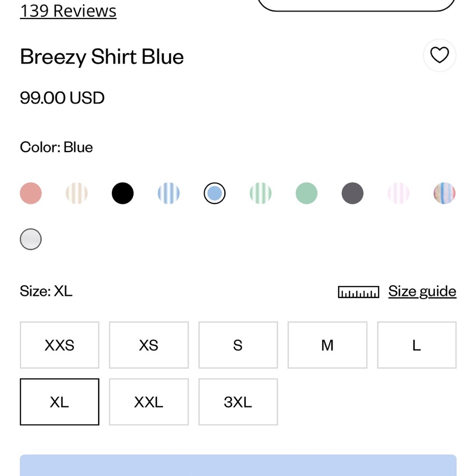Screen dimensions: 476x476
Task: Choose the black color option
Action: point(122,193)
